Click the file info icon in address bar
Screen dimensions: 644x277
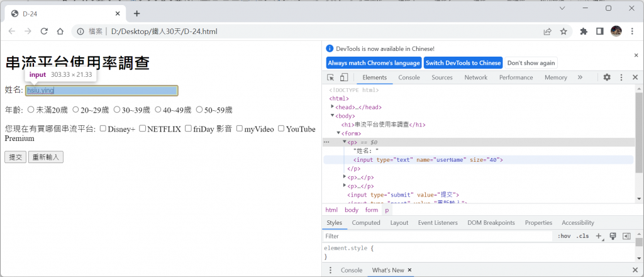point(81,31)
